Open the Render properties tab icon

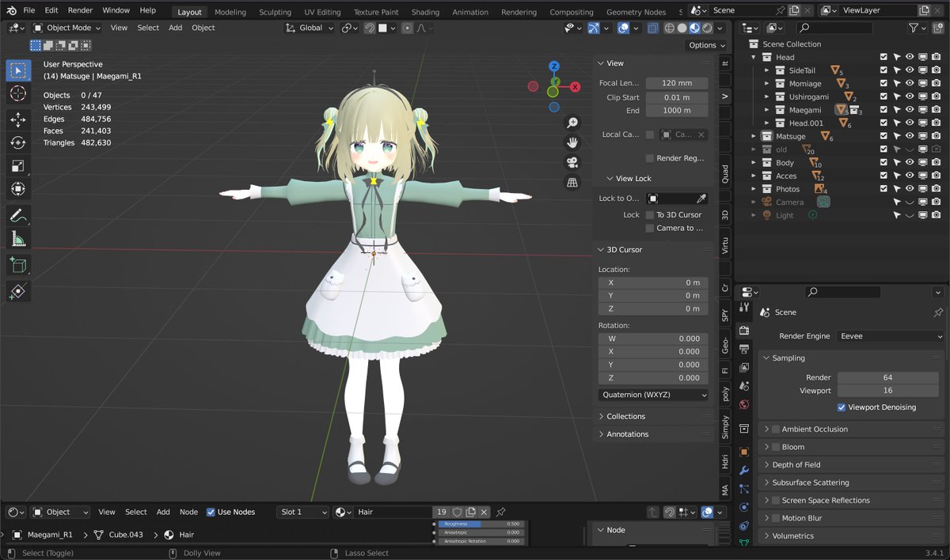(x=743, y=331)
